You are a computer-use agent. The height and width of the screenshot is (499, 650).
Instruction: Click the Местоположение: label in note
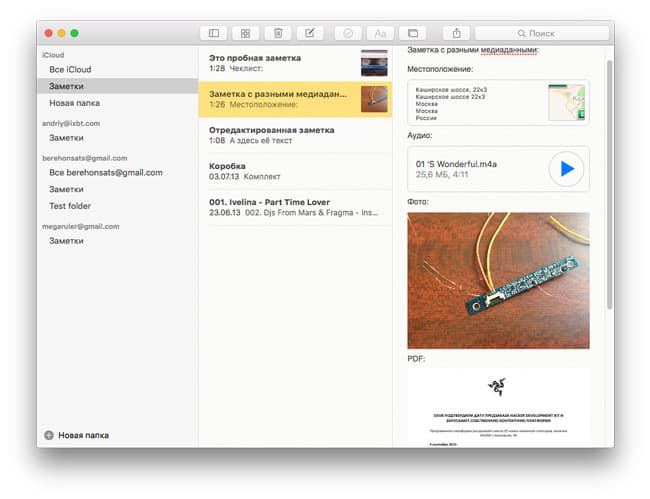click(440, 69)
